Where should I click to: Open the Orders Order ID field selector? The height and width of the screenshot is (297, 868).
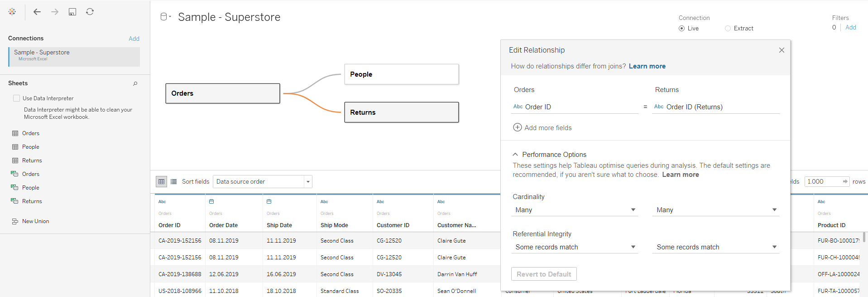click(x=575, y=107)
